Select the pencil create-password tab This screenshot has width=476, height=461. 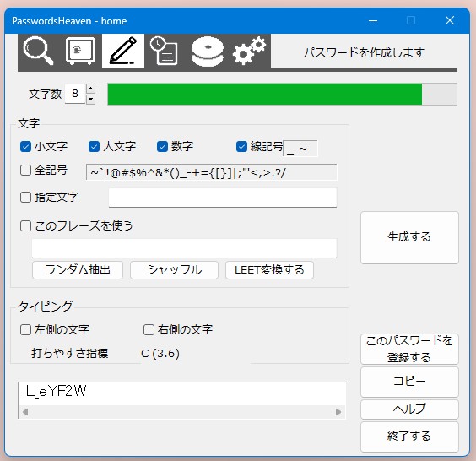(123, 51)
